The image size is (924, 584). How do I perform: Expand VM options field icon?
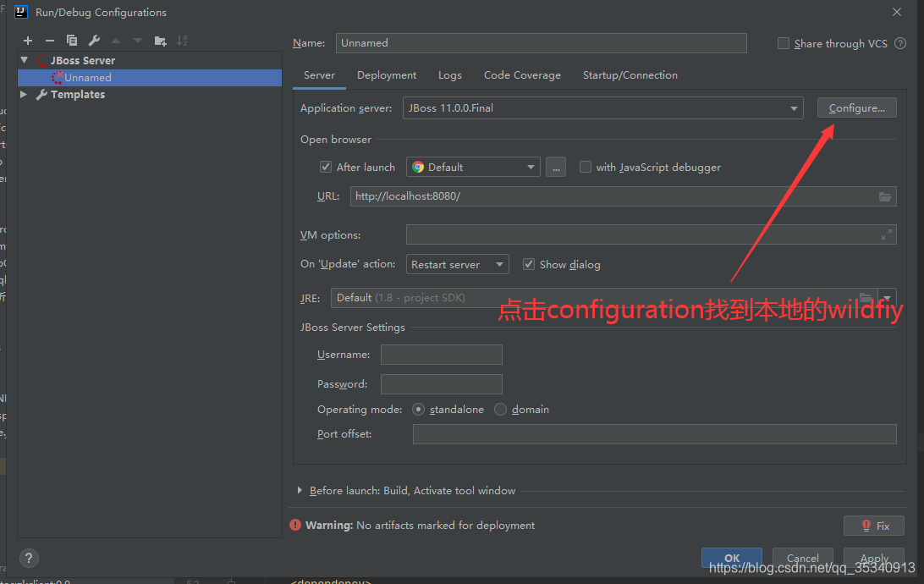[x=886, y=234]
